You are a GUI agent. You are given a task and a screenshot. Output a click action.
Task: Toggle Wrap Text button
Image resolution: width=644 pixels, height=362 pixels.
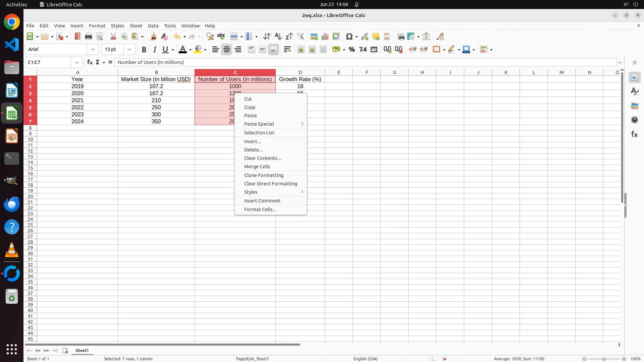coord(287,50)
